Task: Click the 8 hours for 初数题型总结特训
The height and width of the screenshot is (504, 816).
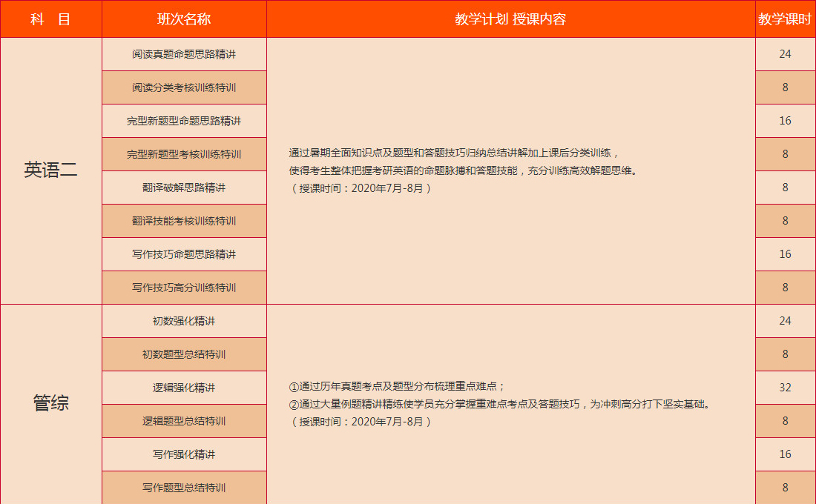Action: [x=786, y=354]
